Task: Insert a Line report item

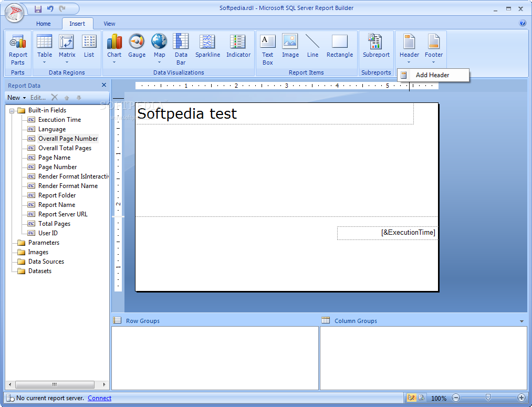Action: [x=312, y=46]
